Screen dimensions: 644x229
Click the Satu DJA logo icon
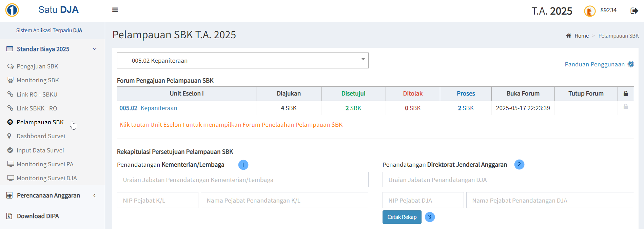click(12, 10)
